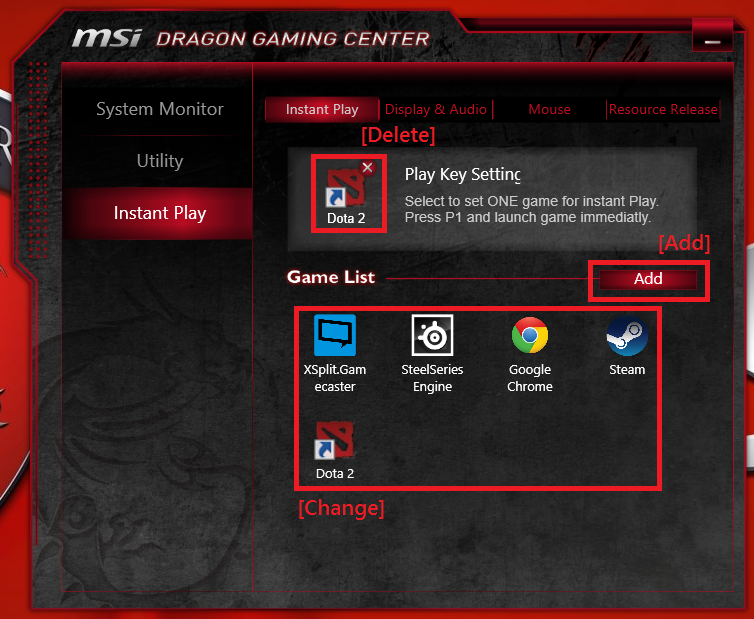
Task: Click the Add button beside Game List
Action: point(648,279)
